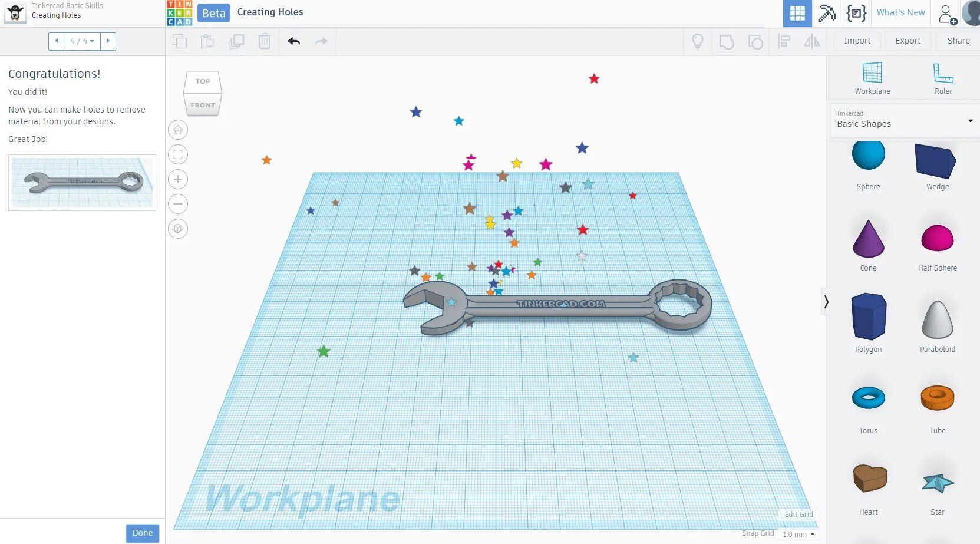
Task: Click the Ungroup shapes icon
Action: tap(755, 42)
